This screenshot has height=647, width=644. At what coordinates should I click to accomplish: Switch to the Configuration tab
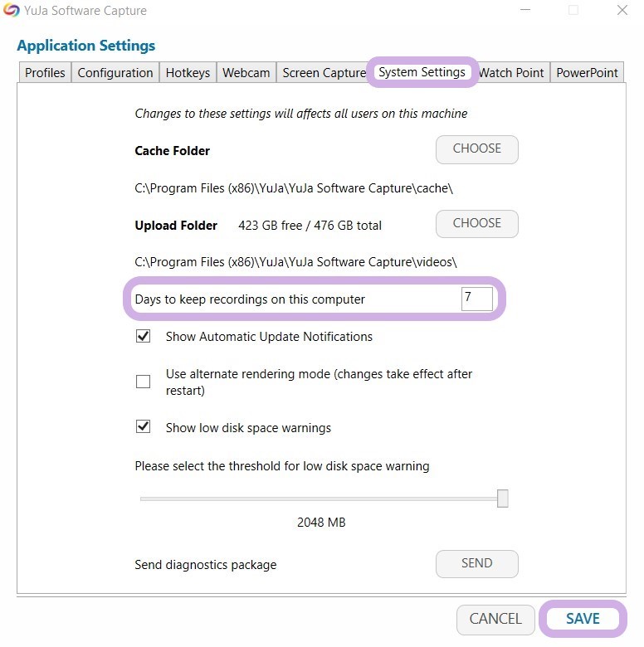[x=115, y=73]
